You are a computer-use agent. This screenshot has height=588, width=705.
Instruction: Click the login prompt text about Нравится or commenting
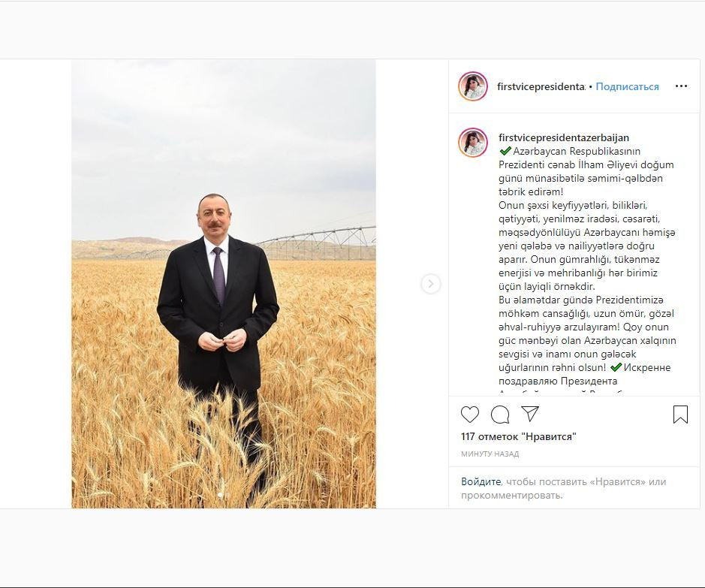pos(564,488)
